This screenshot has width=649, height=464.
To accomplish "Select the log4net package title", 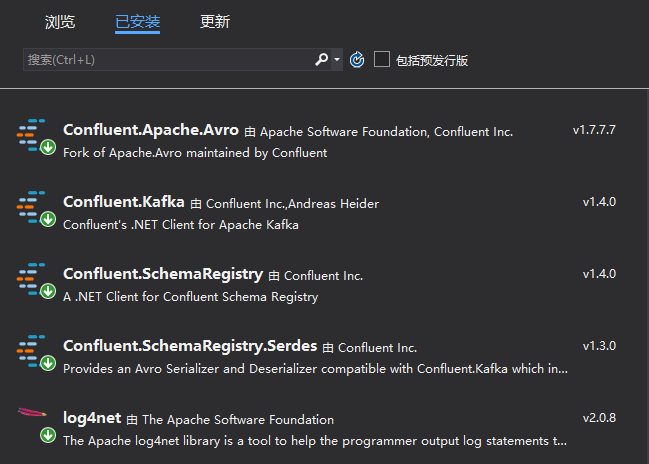I will tap(92, 418).
